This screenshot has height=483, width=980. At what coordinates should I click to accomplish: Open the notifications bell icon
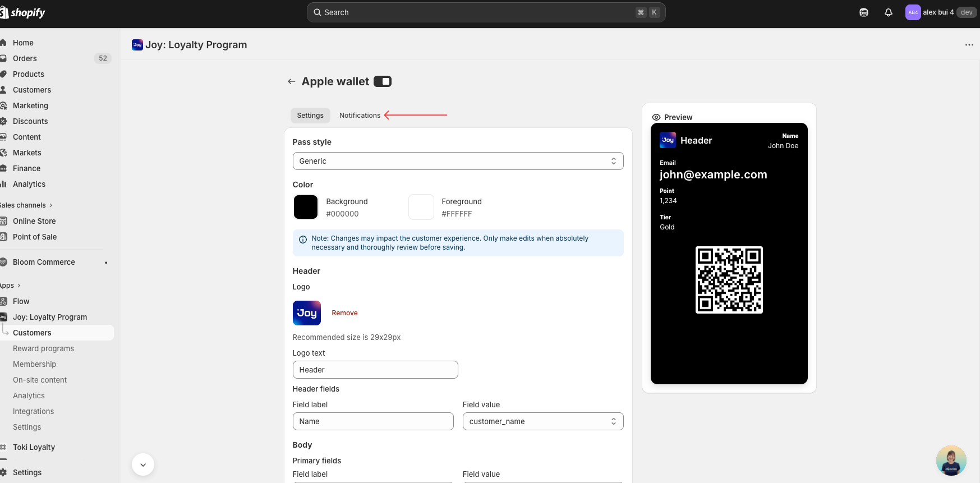[888, 12]
